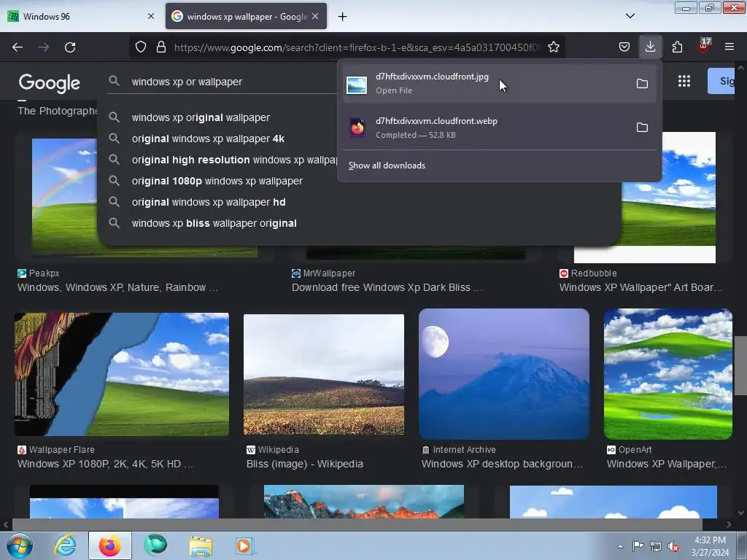Open the Windows Start menu
This screenshot has height=560, width=747.
click(x=20, y=545)
